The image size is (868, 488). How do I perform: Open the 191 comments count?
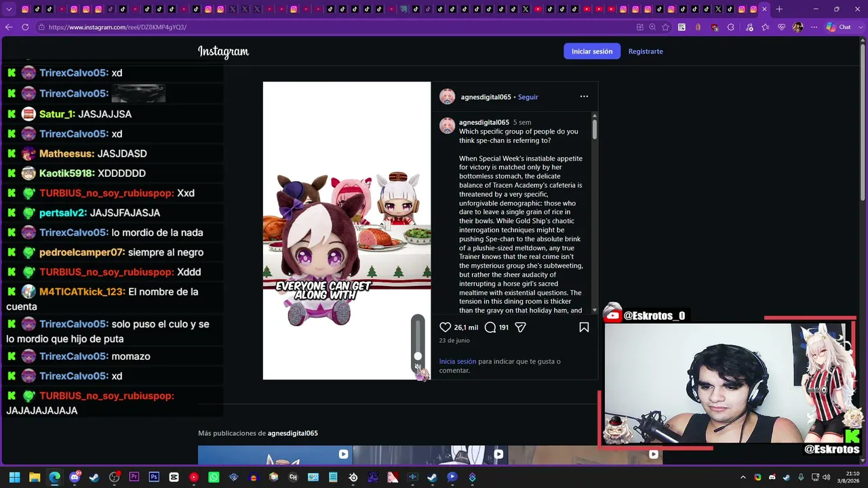coord(504,327)
